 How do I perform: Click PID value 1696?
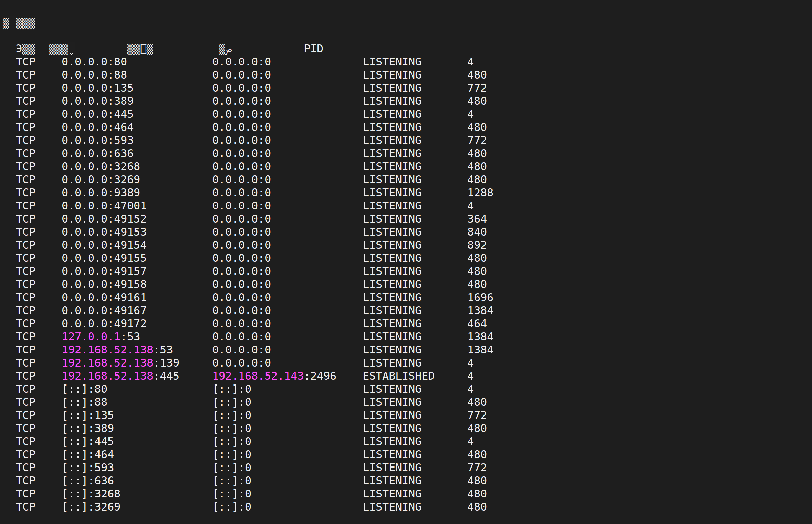click(x=480, y=297)
